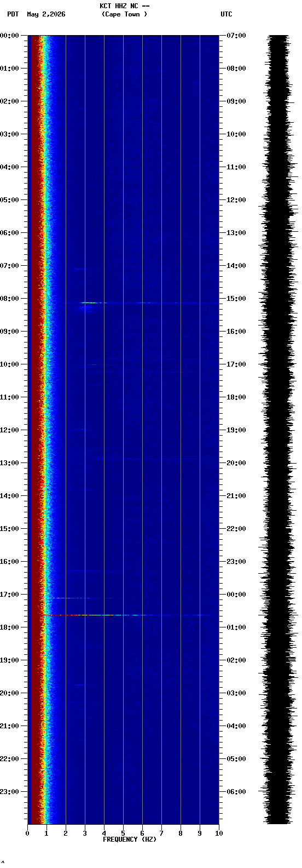Select the PDT axis "10:00" time label

tap(9, 364)
